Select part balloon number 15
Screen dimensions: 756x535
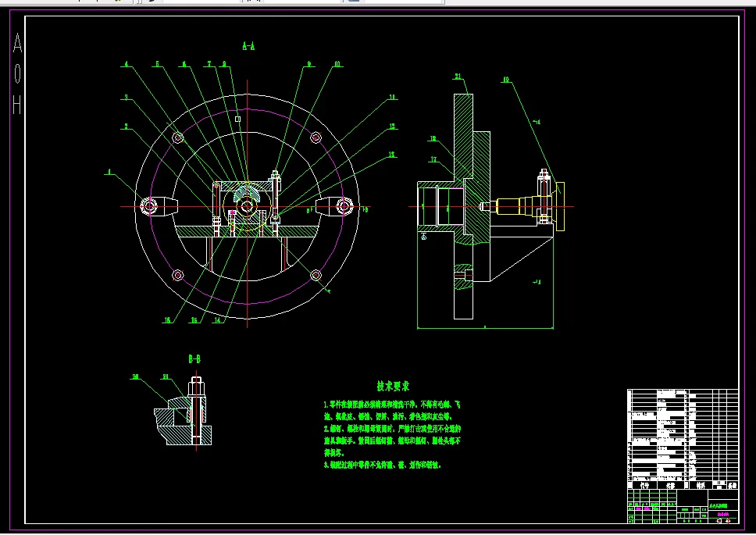point(194,320)
